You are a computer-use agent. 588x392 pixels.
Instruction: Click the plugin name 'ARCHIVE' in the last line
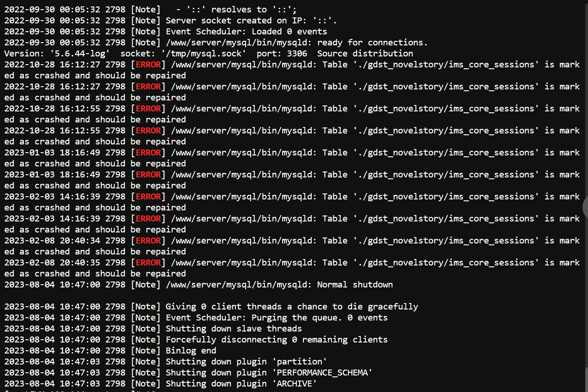click(x=294, y=383)
